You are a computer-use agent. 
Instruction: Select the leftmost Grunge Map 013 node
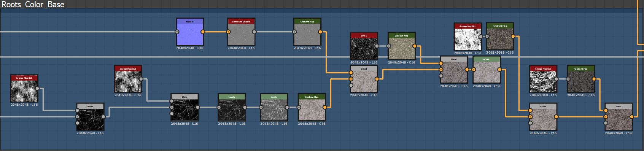point(24,89)
